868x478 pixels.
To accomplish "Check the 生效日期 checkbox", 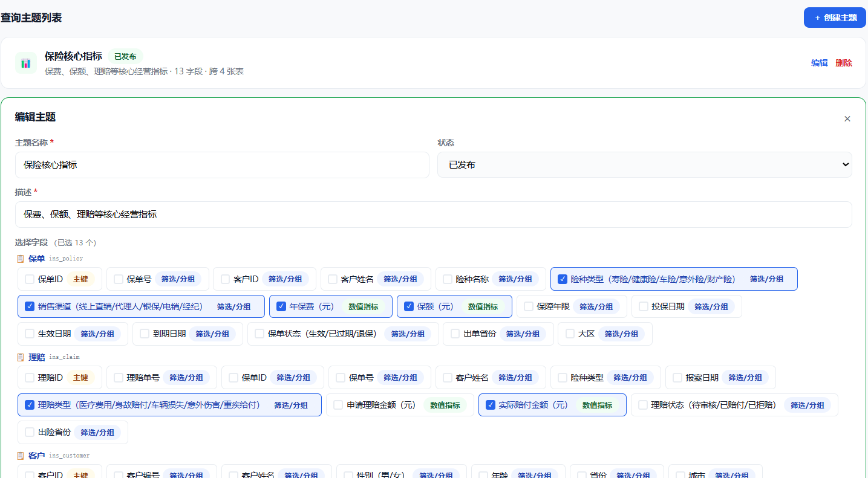I will click(30, 334).
